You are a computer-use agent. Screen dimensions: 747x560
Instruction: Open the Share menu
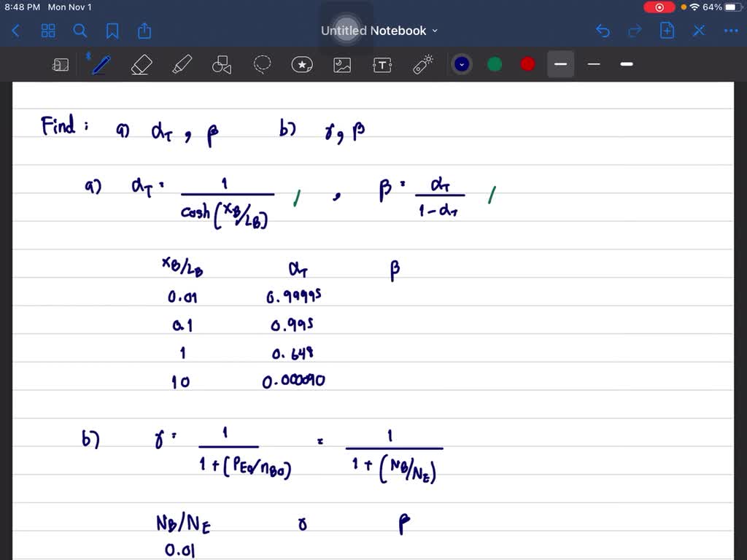pos(144,31)
